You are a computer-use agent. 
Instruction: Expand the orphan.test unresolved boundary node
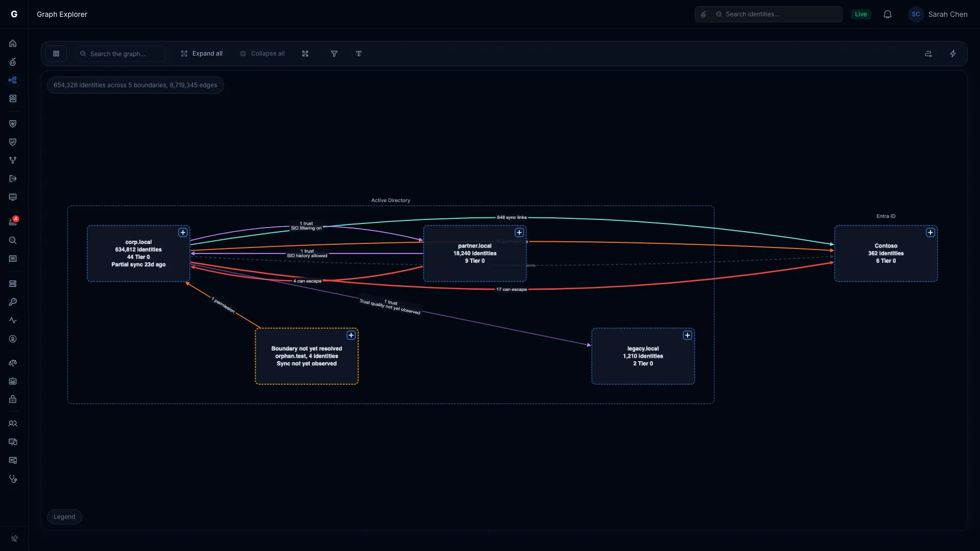tap(351, 335)
